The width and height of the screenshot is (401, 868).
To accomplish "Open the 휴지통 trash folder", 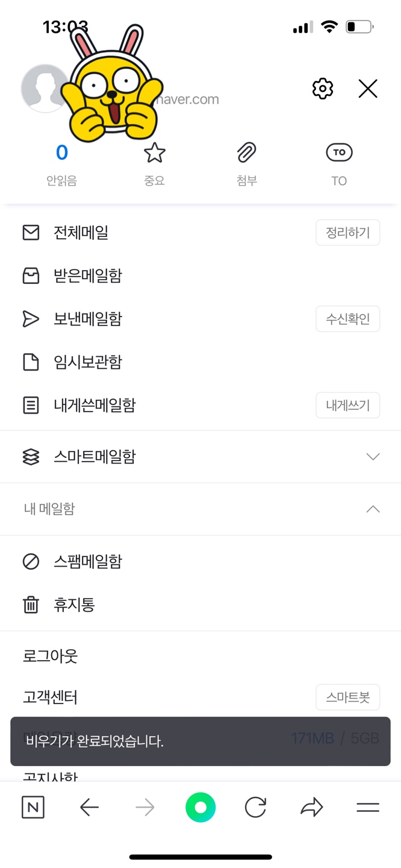I will click(x=74, y=605).
